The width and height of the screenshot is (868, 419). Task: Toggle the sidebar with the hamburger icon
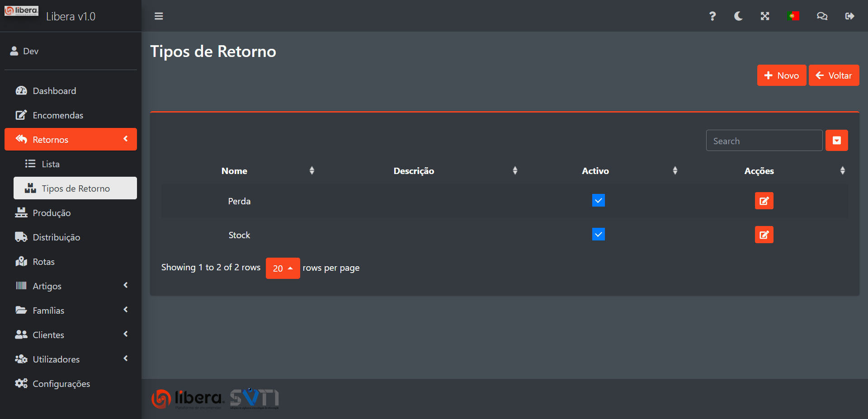click(159, 16)
